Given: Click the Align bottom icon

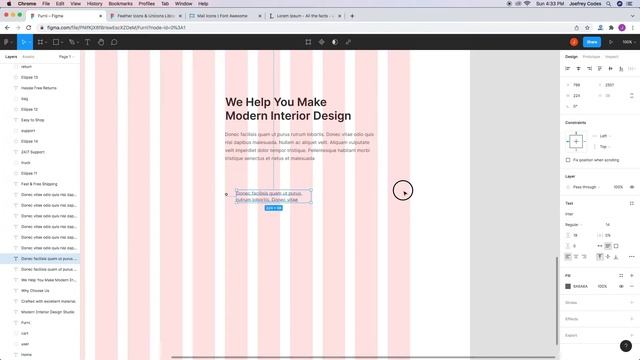Looking at the screenshot, I should coord(621,69).
